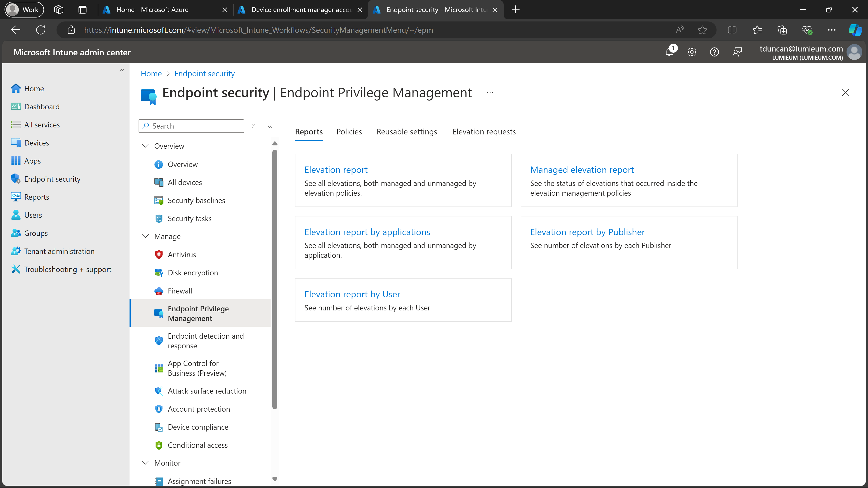Open Elevation report by User

click(352, 294)
